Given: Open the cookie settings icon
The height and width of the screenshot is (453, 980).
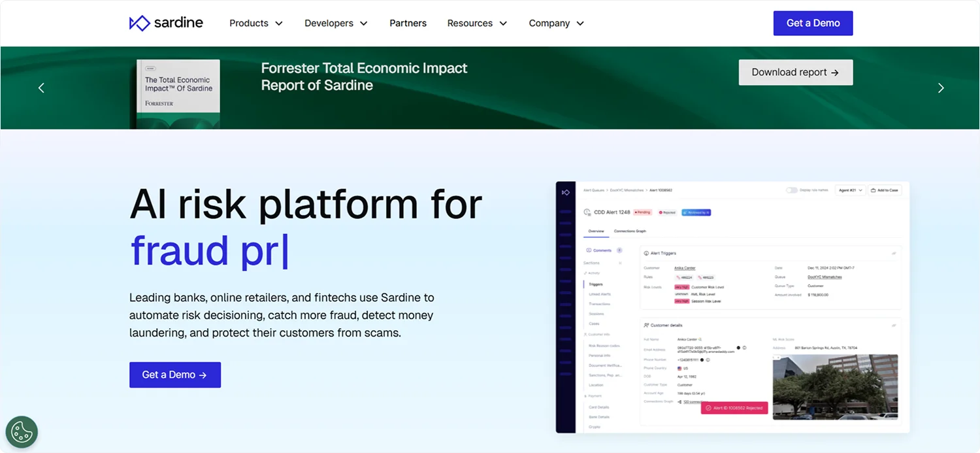Looking at the screenshot, I should [22, 432].
